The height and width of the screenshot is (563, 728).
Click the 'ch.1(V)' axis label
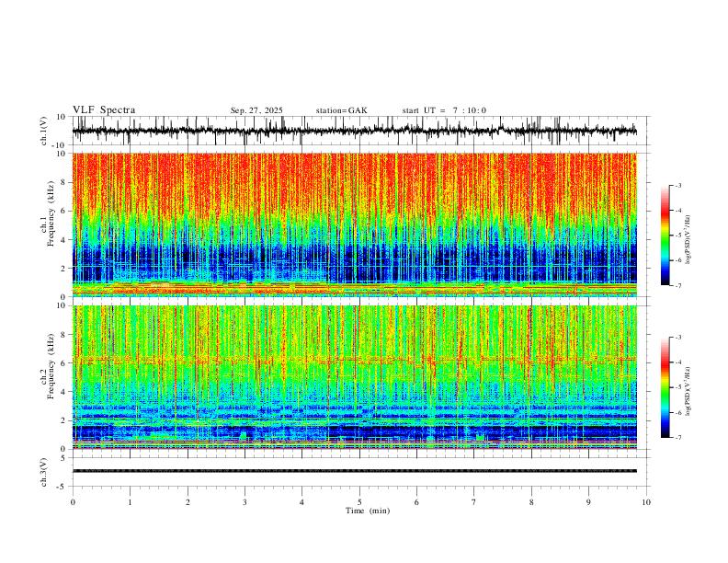coord(44,131)
